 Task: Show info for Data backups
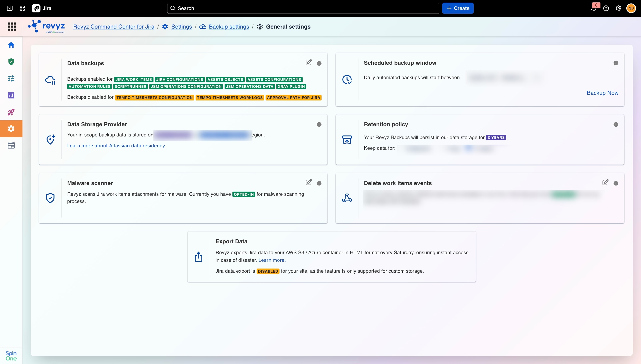319,63
